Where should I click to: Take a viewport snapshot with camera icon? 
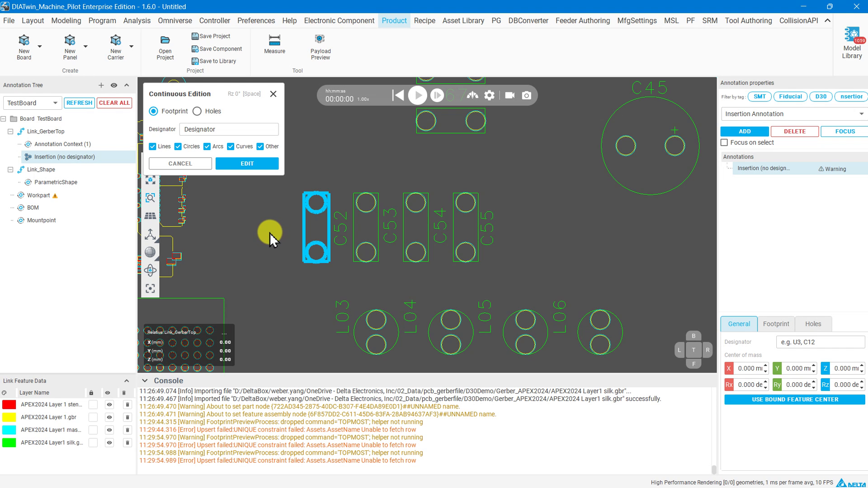(527, 95)
